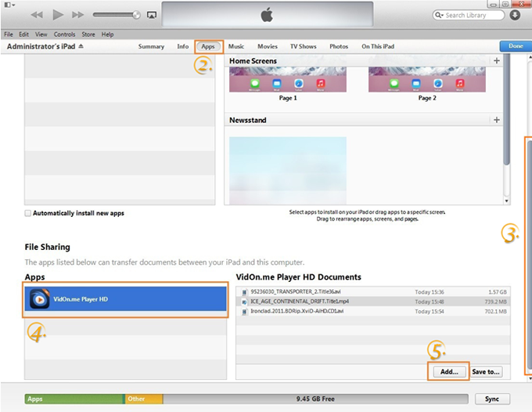Image resolution: width=532 pixels, height=412 pixels.
Task: Click the downloads arrow icon
Action: pos(515,16)
